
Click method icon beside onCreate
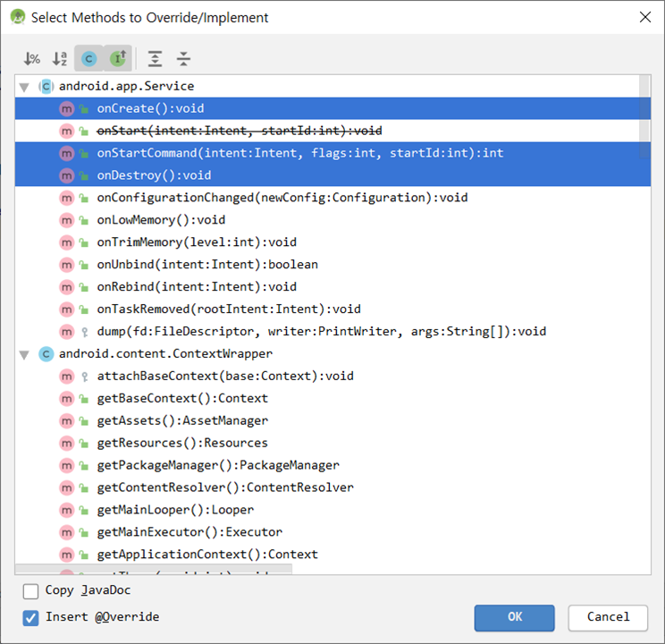pos(66,109)
